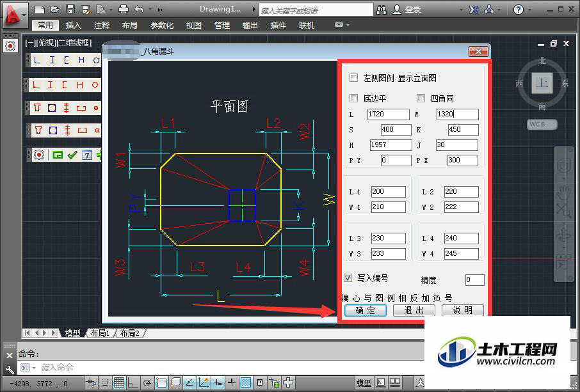Click the Pan hand icon in navigation bar
The image size is (580, 392).
(x=564, y=191)
